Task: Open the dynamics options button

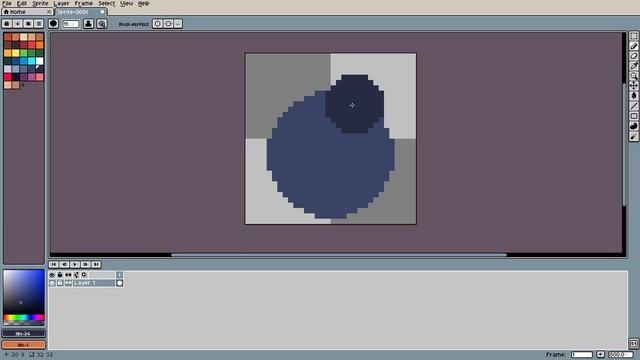Action: coord(102,24)
